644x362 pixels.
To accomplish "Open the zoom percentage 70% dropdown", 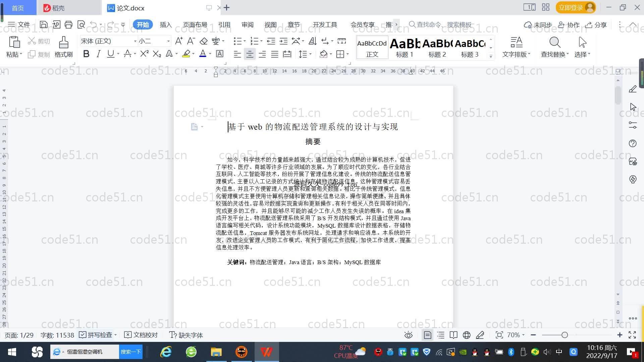I will coord(516,335).
